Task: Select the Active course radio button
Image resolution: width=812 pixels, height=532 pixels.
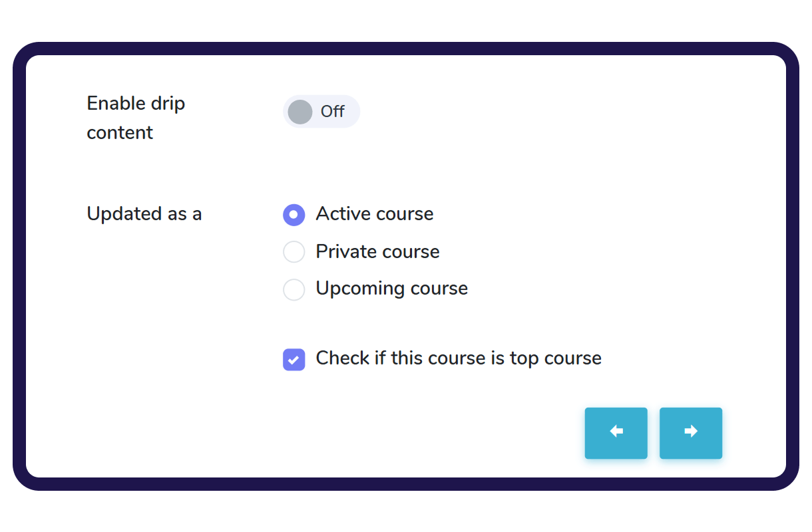Action: [x=294, y=215]
